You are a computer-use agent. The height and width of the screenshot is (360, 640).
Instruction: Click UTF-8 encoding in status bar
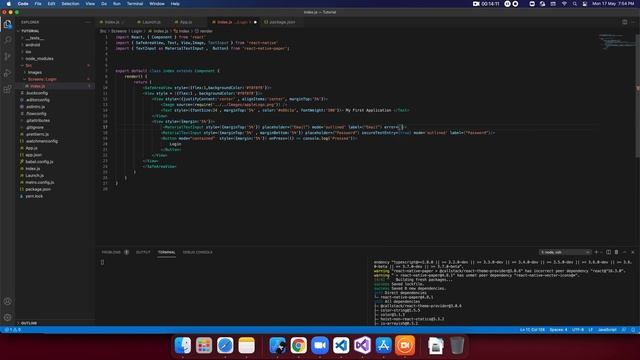coord(578,330)
